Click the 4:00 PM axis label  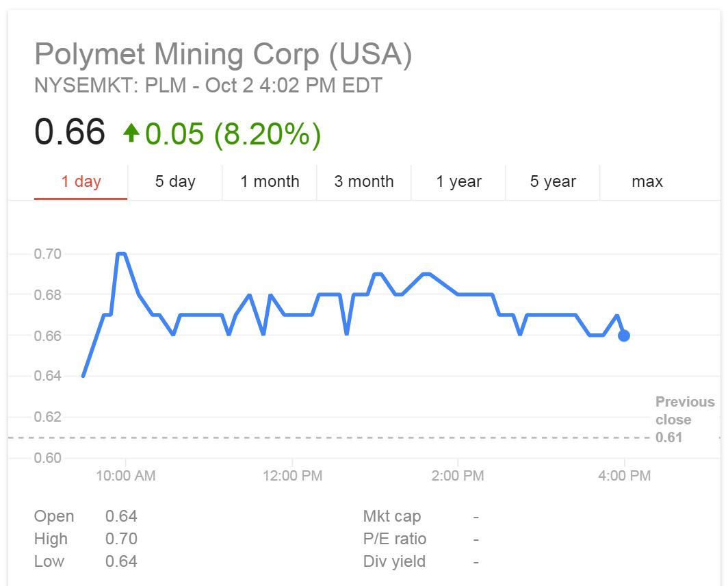[x=624, y=476]
